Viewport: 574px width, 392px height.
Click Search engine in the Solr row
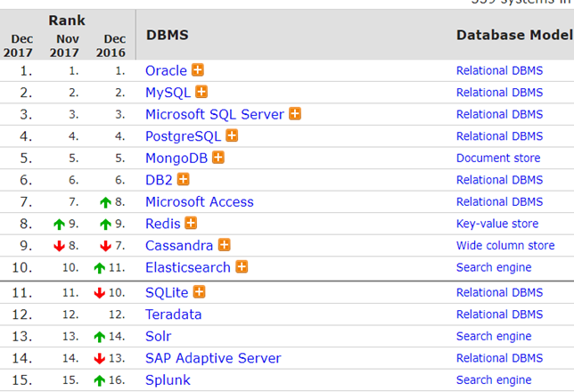pyautogui.click(x=494, y=337)
